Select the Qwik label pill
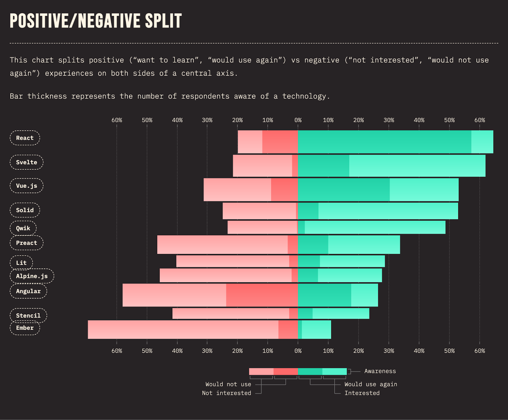Viewport: 508px width, 420px height. (23, 228)
